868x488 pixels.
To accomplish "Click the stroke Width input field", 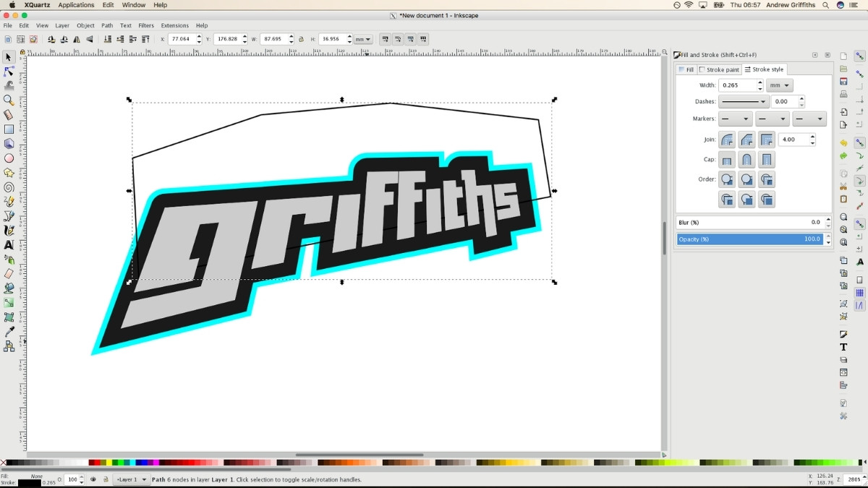I will [738, 85].
